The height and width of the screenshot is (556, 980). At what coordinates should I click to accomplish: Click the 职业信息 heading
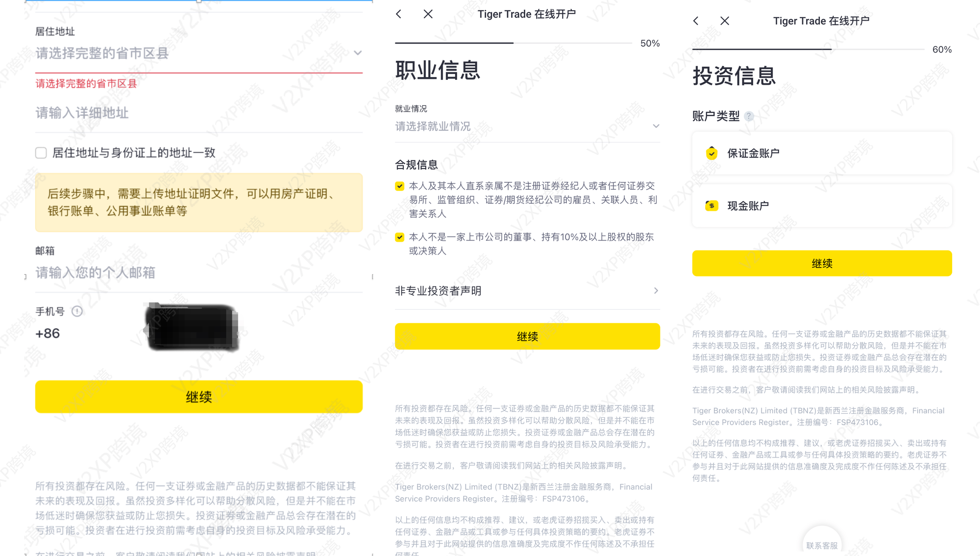(x=438, y=70)
